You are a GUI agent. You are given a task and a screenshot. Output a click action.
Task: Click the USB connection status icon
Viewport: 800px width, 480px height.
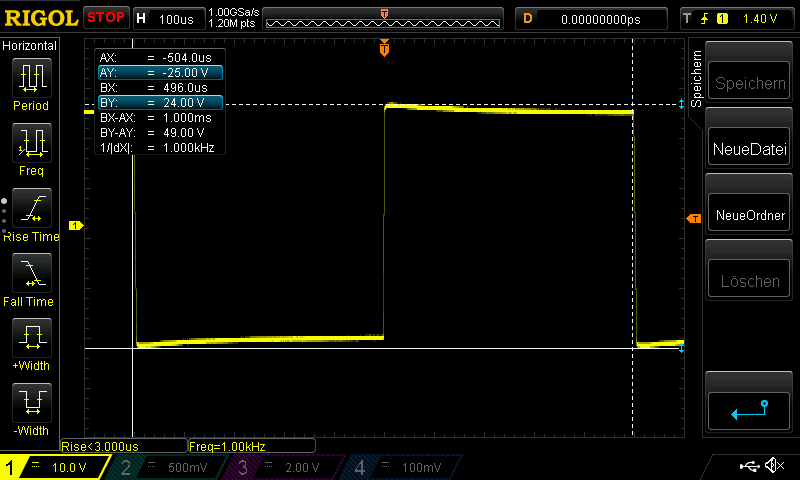coord(749,466)
